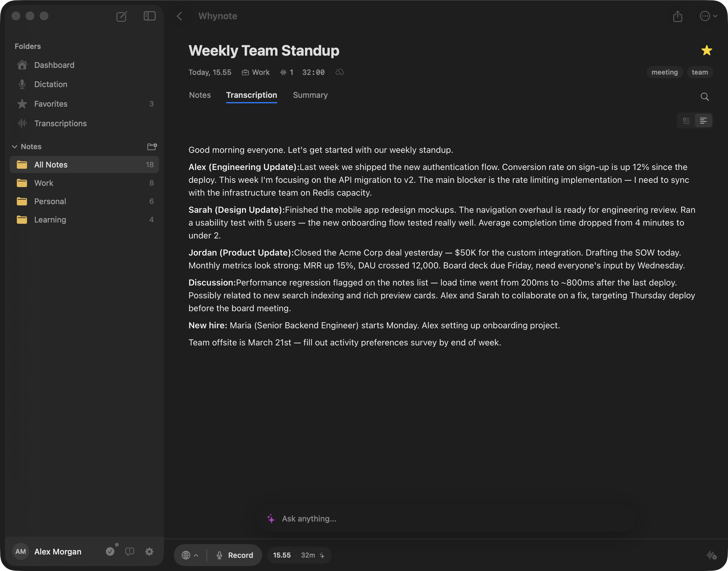Open Transcriptions section

(84, 123)
